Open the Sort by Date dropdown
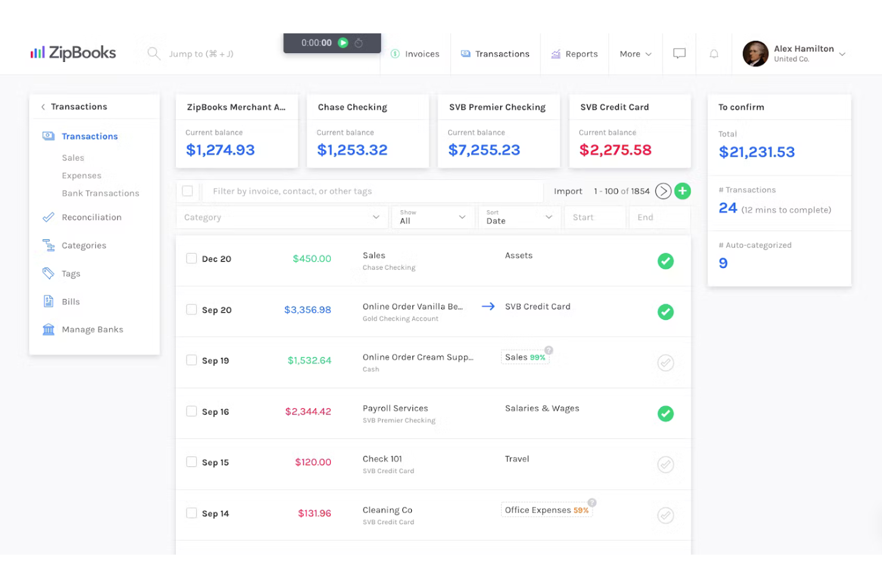 pyautogui.click(x=519, y=217)
